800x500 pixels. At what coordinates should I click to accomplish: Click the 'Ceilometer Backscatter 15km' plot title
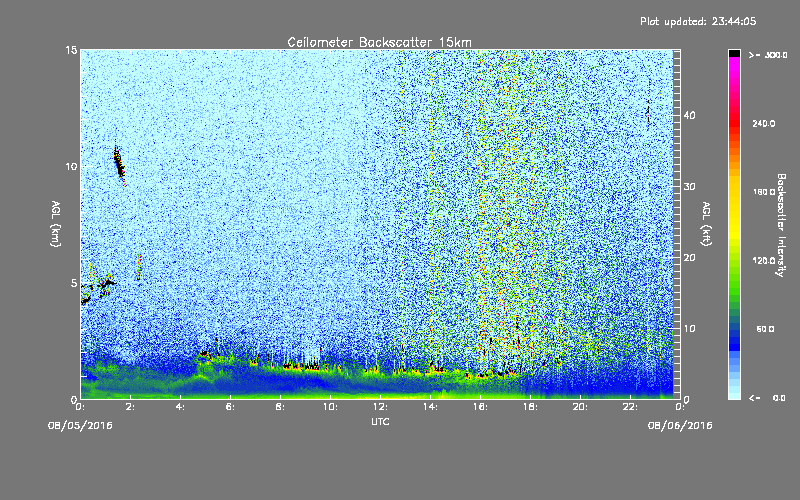379,42
